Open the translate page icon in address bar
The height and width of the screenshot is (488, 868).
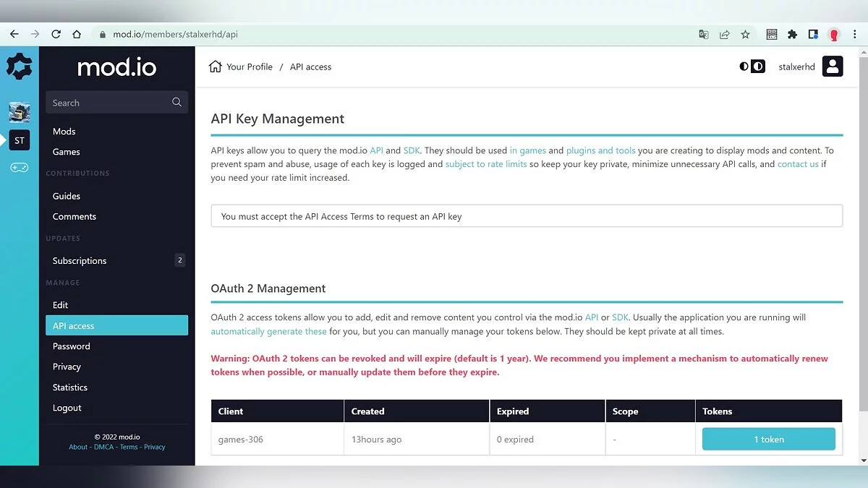(703, 34)
